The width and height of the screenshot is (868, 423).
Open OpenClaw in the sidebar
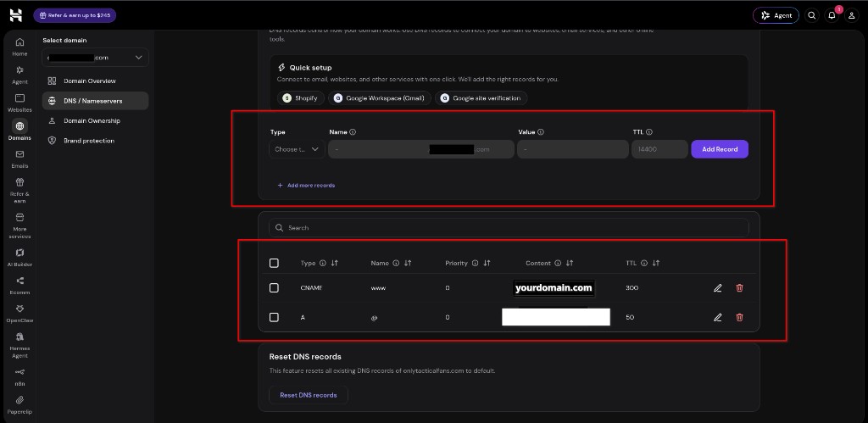19,314
